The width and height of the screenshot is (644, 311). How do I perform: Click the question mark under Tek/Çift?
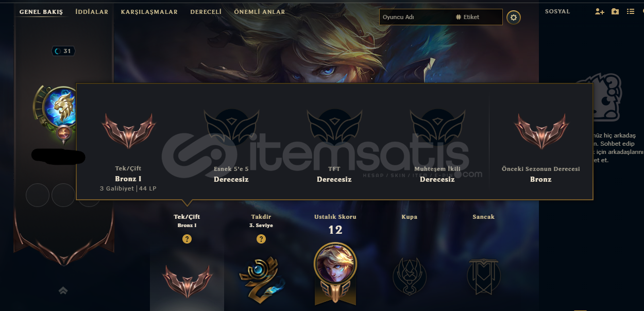[x=187, y=239]
